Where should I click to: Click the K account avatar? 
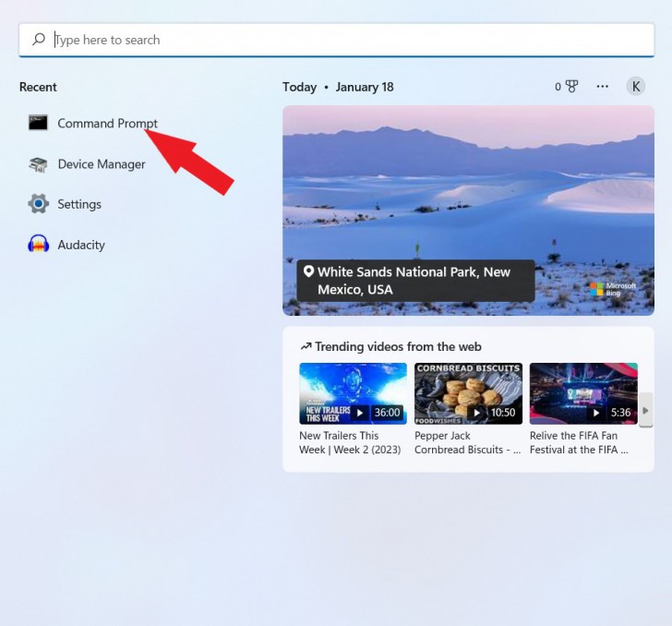point(636,87)
